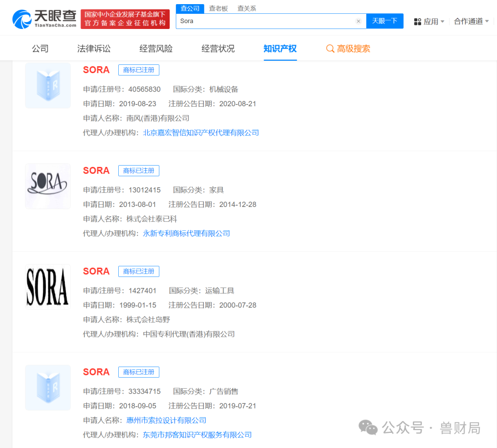This screenshot has height=448, width=497.
Task: Select the 法律诉讼 tab
Action: (94, 49)
